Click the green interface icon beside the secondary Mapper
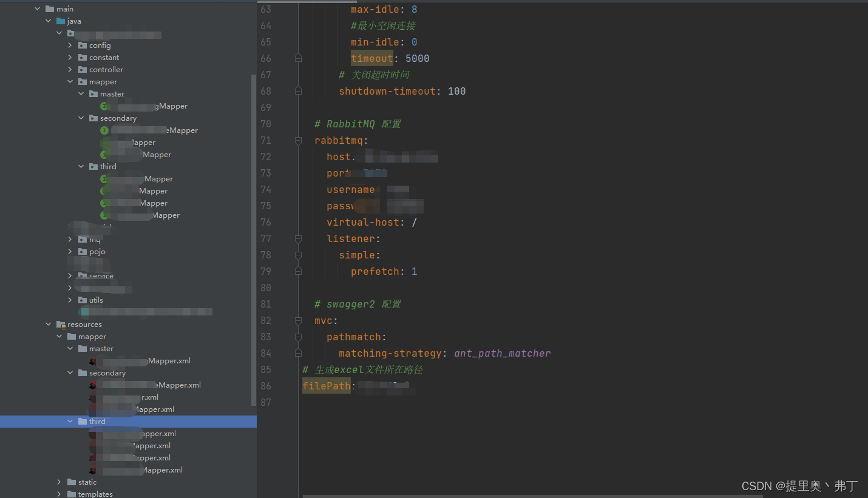 point(104,130)
